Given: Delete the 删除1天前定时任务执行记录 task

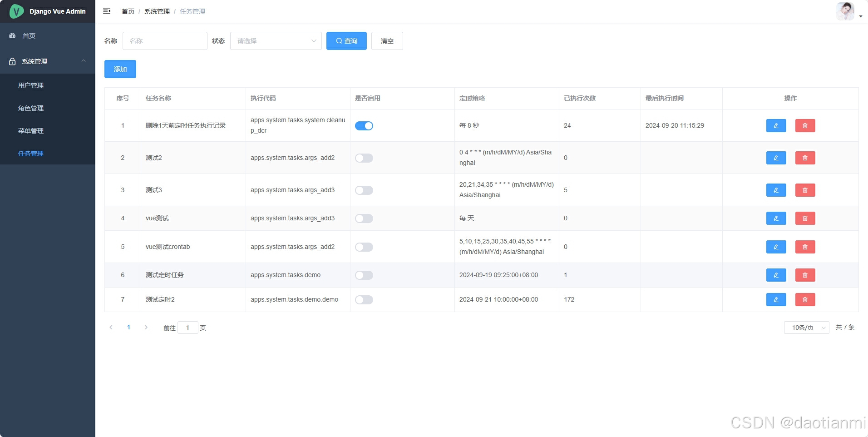Looking at the screenshot, I should click(805, 125).
